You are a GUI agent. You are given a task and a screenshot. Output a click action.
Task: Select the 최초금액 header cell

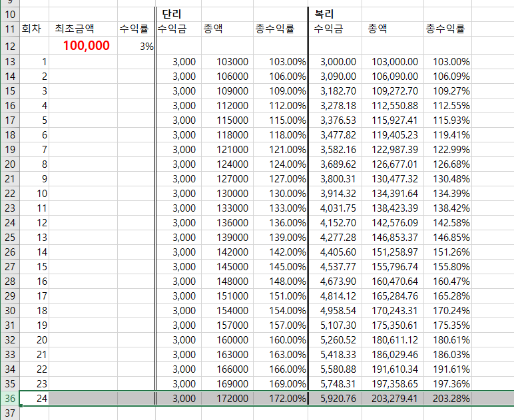click(83, 29)
